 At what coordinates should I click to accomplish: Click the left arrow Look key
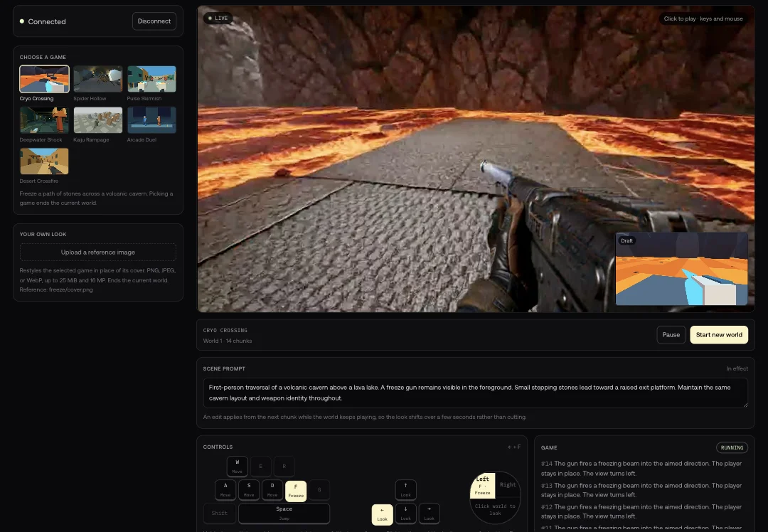pyautogui.click(x=382, y=514)
